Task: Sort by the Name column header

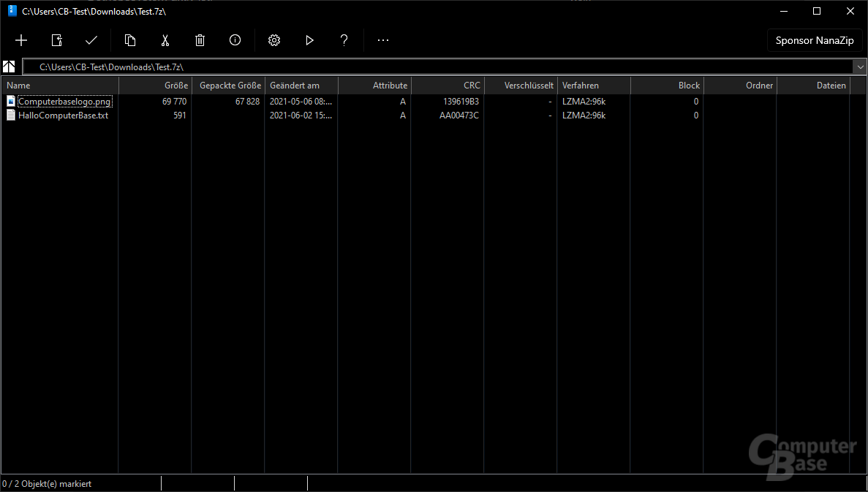Action: pos(59,86)
